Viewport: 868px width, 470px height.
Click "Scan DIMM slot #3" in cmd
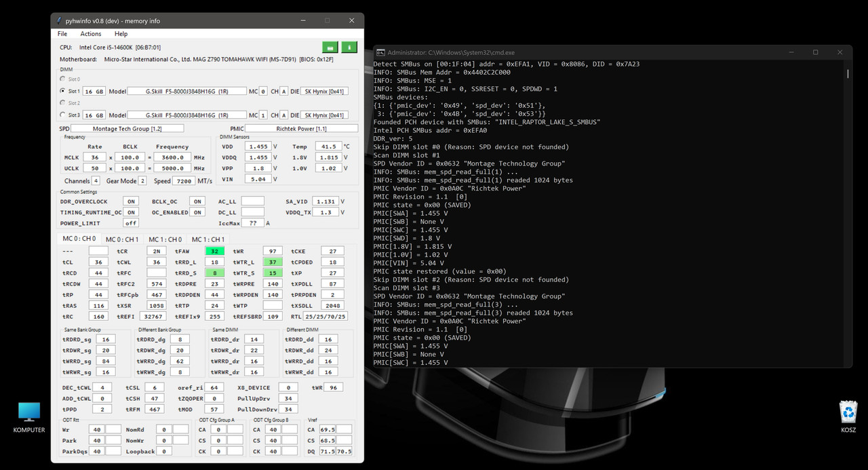click(x=407, y=288)
